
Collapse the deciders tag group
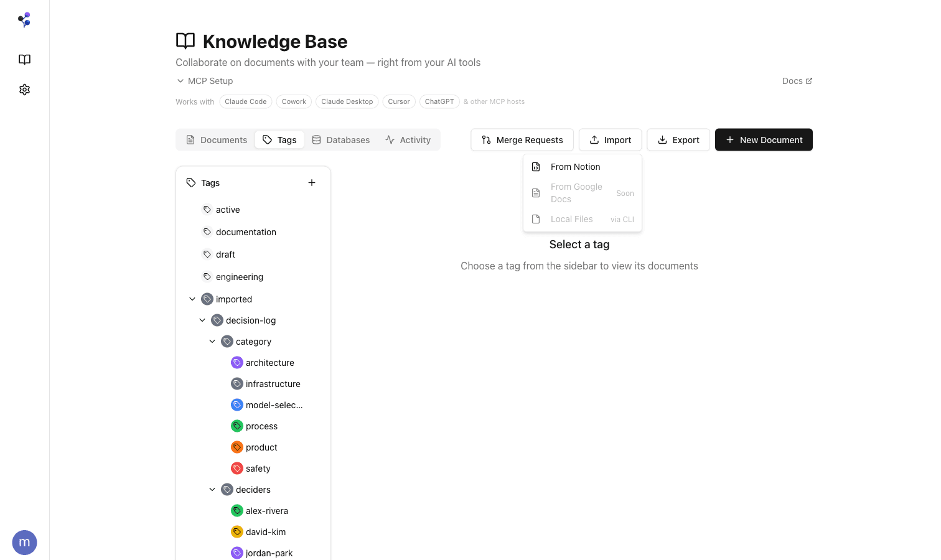[212, 490]
